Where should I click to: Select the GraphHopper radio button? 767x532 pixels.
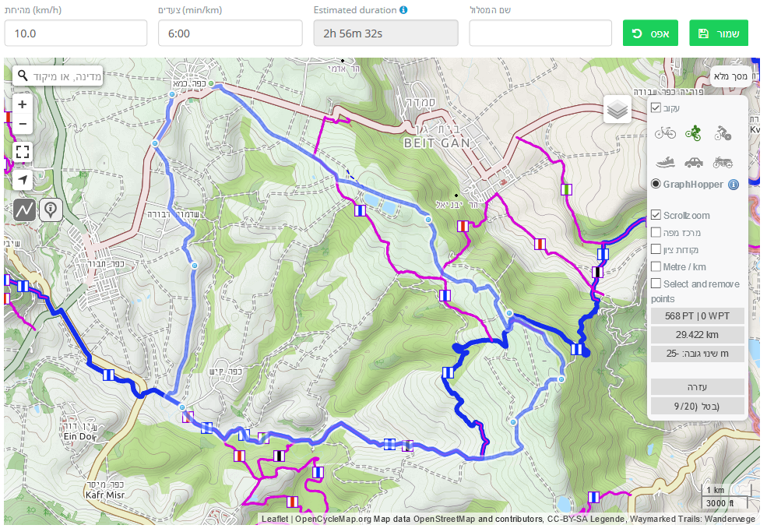(656, 184)
